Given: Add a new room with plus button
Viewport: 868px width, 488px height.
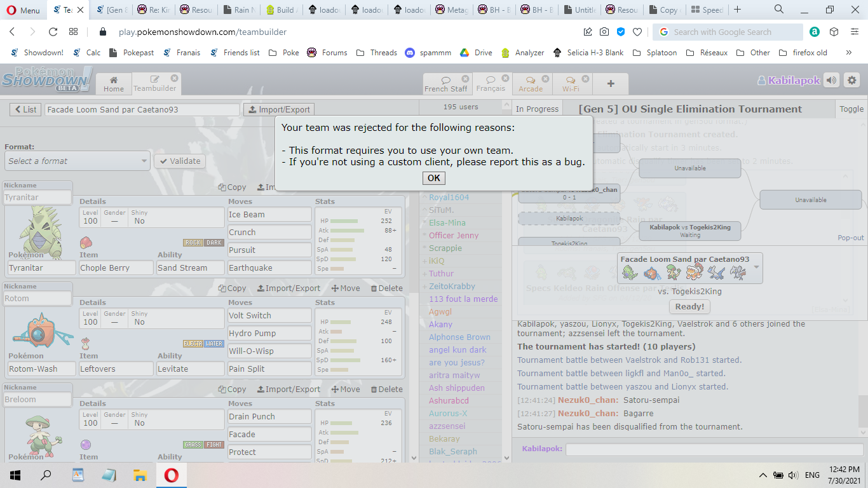Looking at the screenshot, I should point(611,84).
